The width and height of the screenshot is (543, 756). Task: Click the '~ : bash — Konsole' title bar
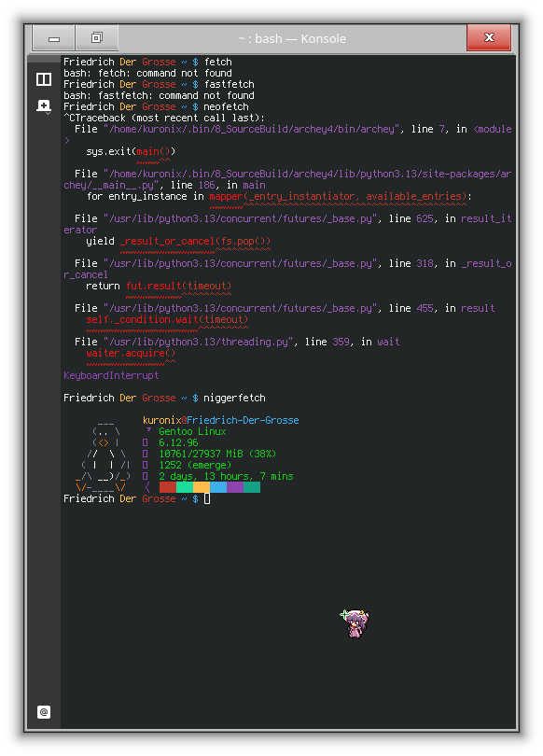(x=292, y=38)
